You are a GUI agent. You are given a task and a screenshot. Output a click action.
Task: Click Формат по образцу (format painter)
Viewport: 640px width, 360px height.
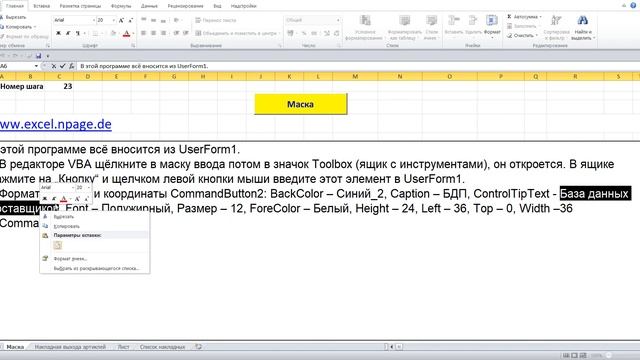tap(24, 36)
